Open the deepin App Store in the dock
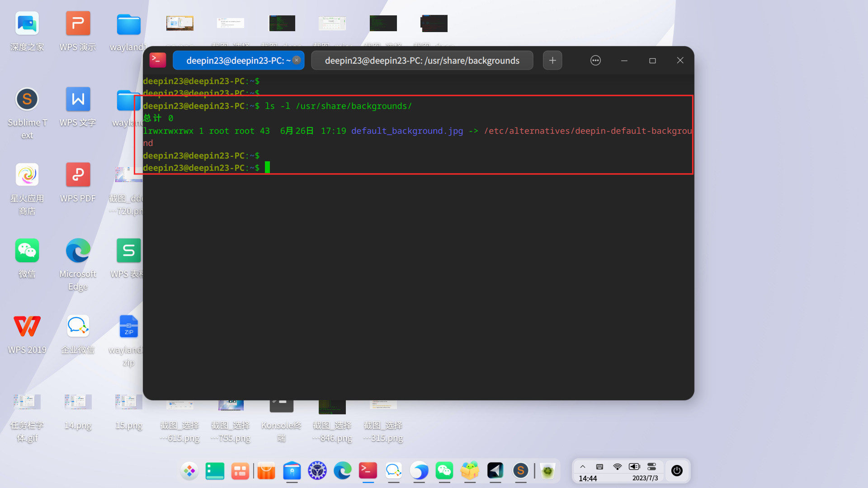Viewport: 868px width, 488px height. coord(266,471)
